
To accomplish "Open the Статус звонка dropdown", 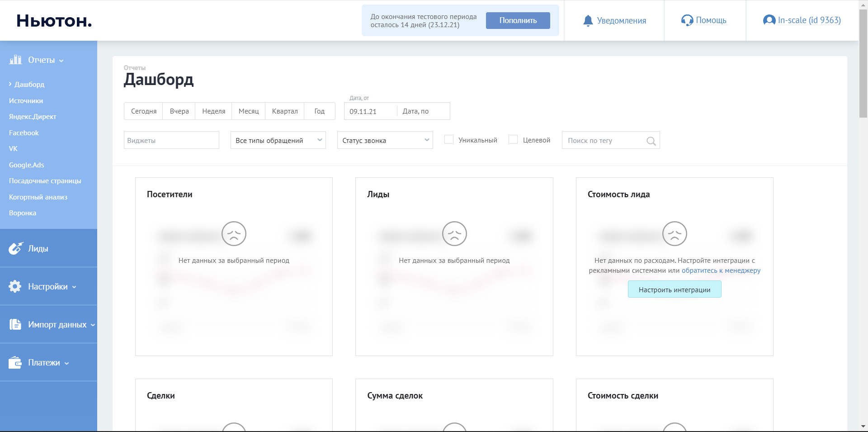I will click(385, 140).
